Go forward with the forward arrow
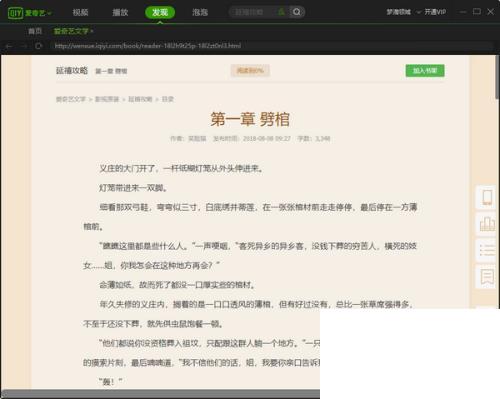The width and height of the screenshot is (500, 399). tap(24, 46)
